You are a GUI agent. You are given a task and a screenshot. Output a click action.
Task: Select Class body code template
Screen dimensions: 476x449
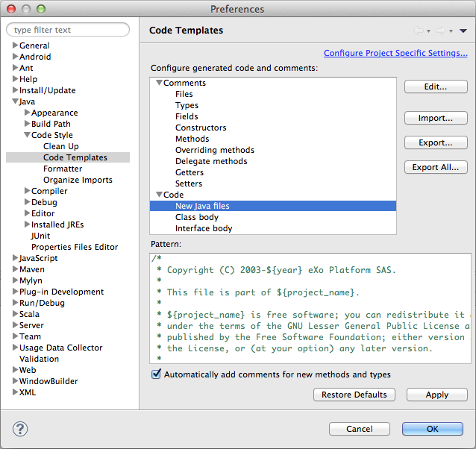pos(197,217)
